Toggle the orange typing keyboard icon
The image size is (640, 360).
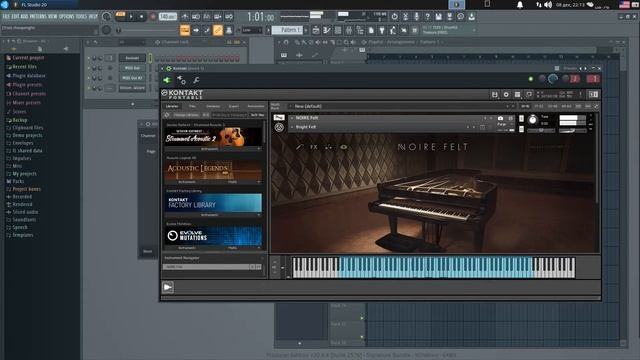click(185, 30)
